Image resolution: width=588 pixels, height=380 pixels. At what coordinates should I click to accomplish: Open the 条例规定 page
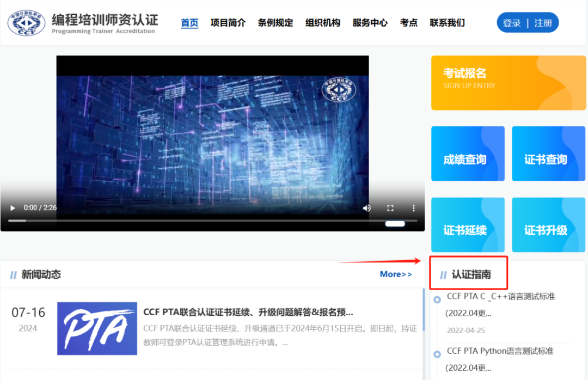[275, 22]
